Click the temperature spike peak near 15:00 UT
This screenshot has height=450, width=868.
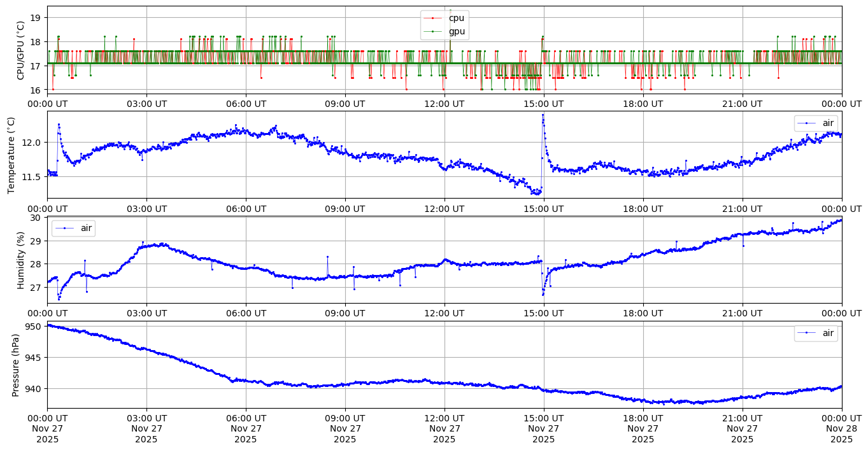543,115
